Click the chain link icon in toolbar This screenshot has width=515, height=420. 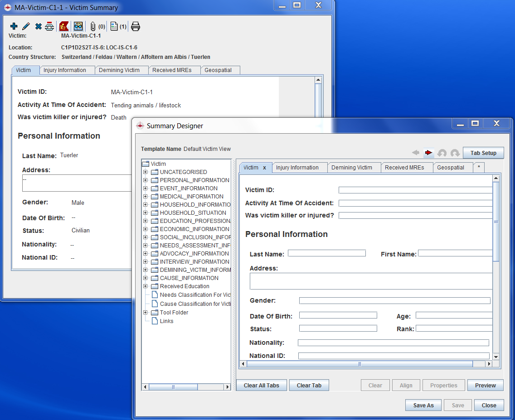point(49,26)
